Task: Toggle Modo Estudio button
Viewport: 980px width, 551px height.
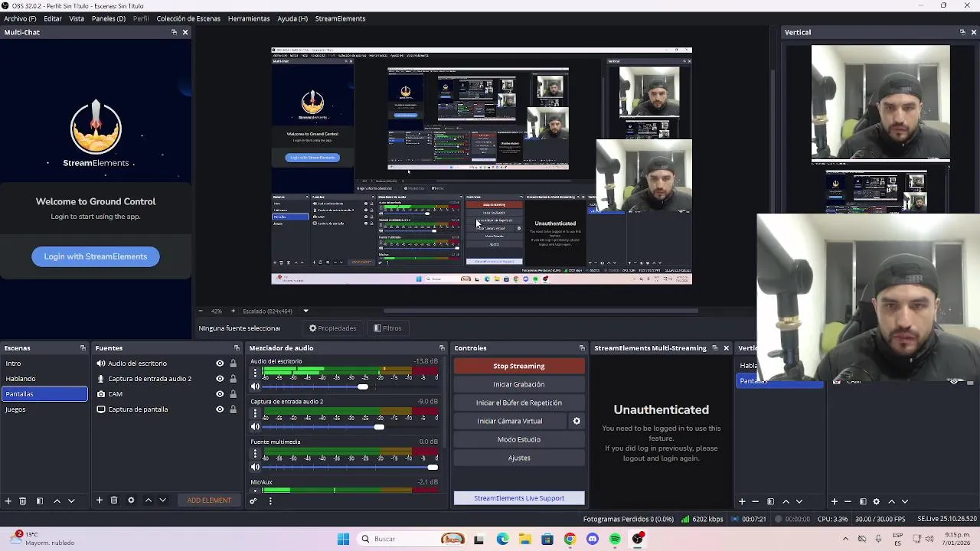Action: click(519, 439)
